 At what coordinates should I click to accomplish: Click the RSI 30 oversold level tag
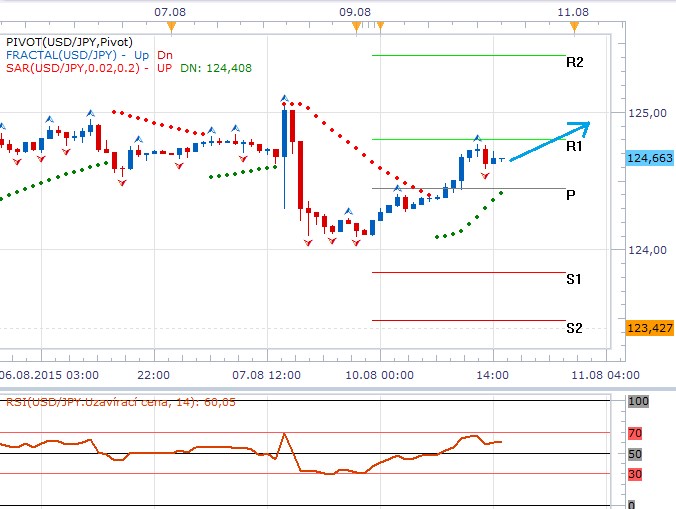634,474
